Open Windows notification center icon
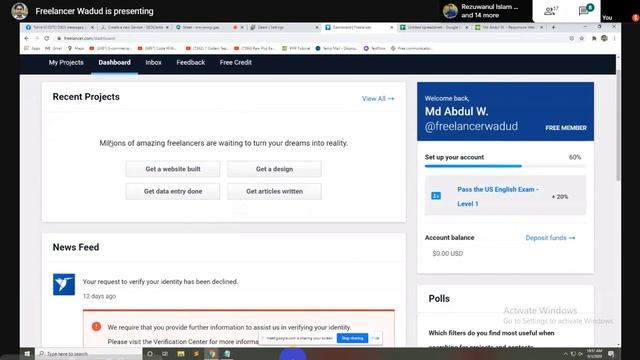Image resolution: width=640 pixels, height=360 pixels. (611, 354)
